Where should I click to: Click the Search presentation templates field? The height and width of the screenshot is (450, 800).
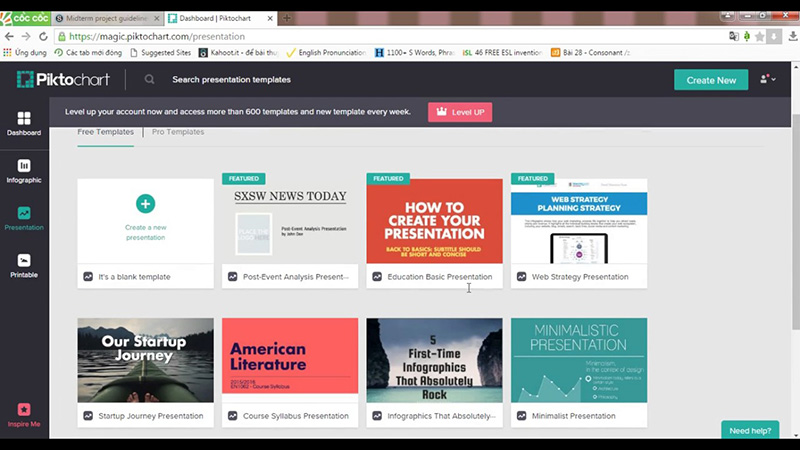pos(232,80)
